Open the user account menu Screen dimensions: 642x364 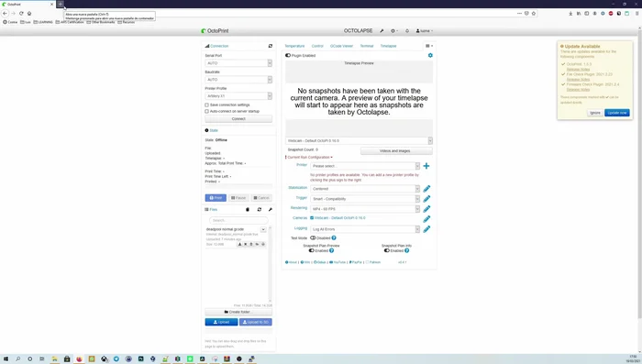[x=424, y=30]
